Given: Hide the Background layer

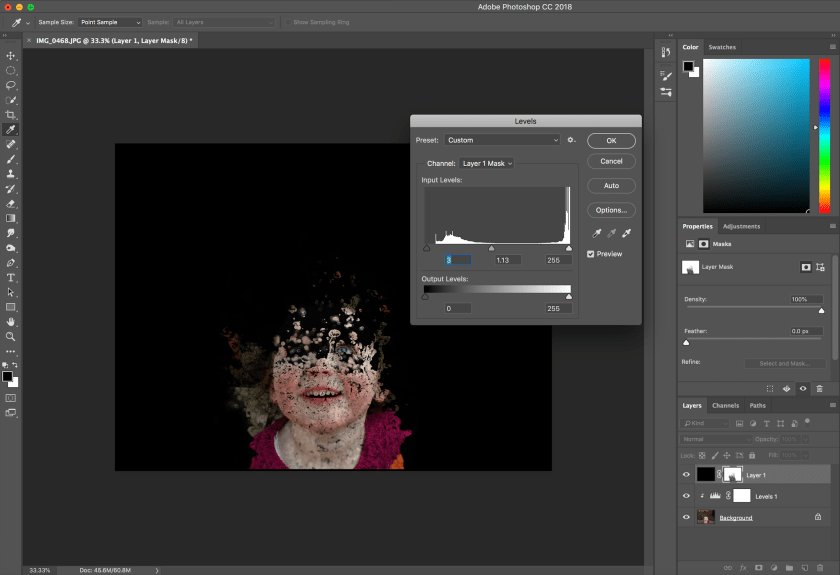Looking at the screenshot, I should coord(686,518).
